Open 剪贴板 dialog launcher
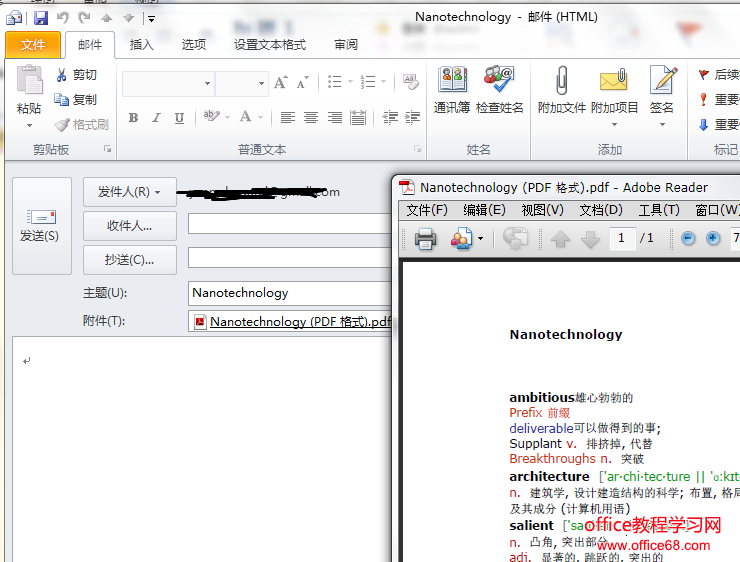This screenshot has height=562, width=740. pyautogui.click(x=108, y=149)
